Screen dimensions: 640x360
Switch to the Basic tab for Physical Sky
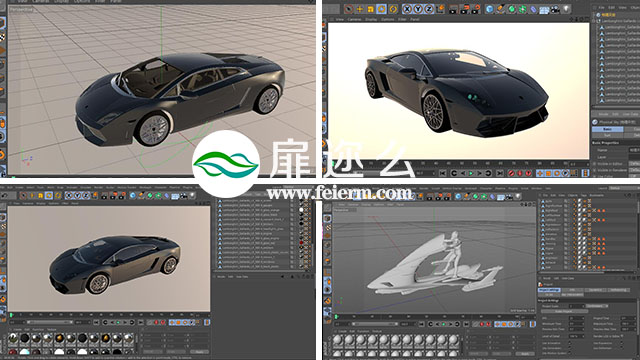pos(607,129)
